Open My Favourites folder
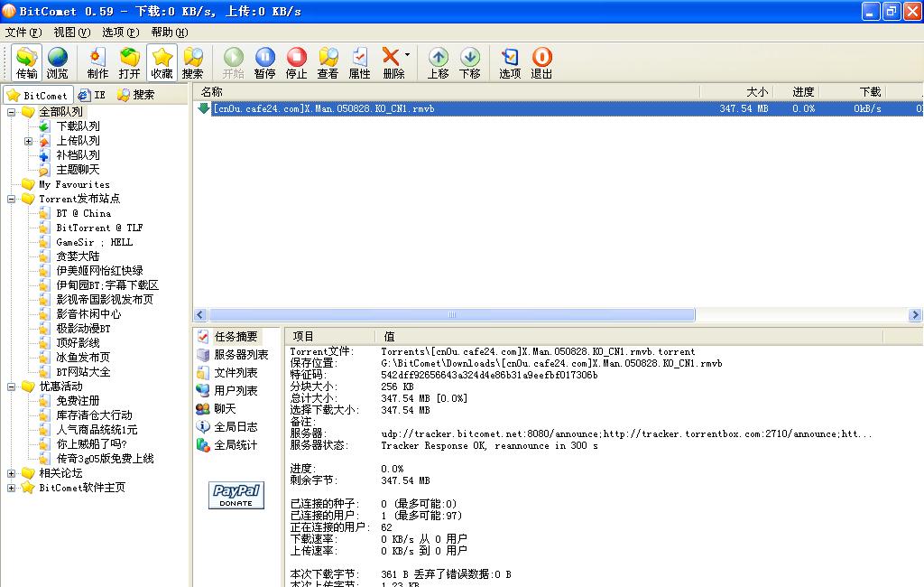 click(x=74, y=184)
